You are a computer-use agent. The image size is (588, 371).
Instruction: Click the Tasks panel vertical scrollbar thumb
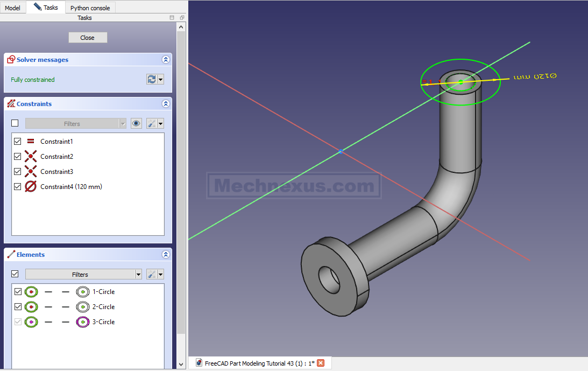[181, 183]
